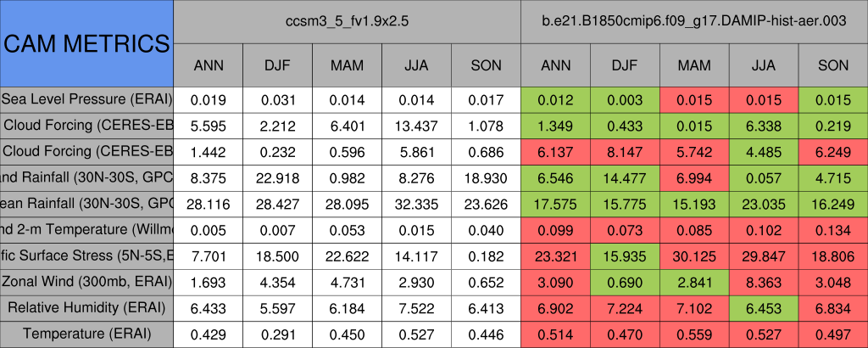This screenshot has width=868, height=348.
Task: Open the Land Rainfall (30N-30S) row label
Action: click(x=86, y=178)
